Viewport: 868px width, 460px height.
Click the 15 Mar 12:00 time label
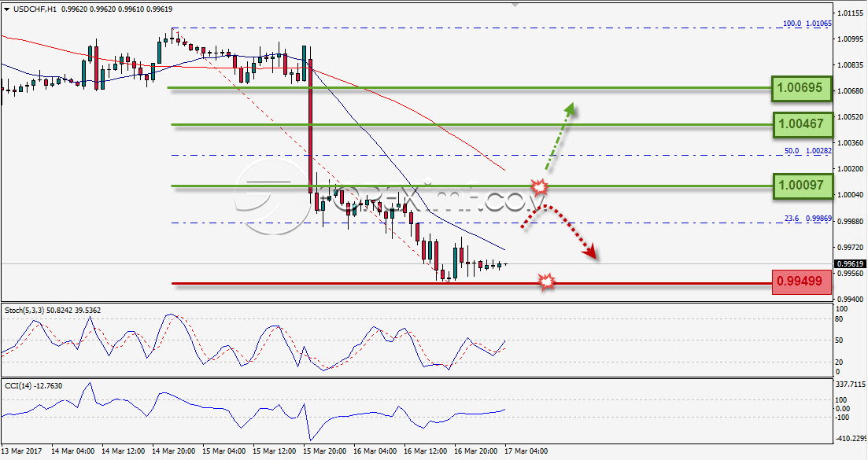coord(274,451)
